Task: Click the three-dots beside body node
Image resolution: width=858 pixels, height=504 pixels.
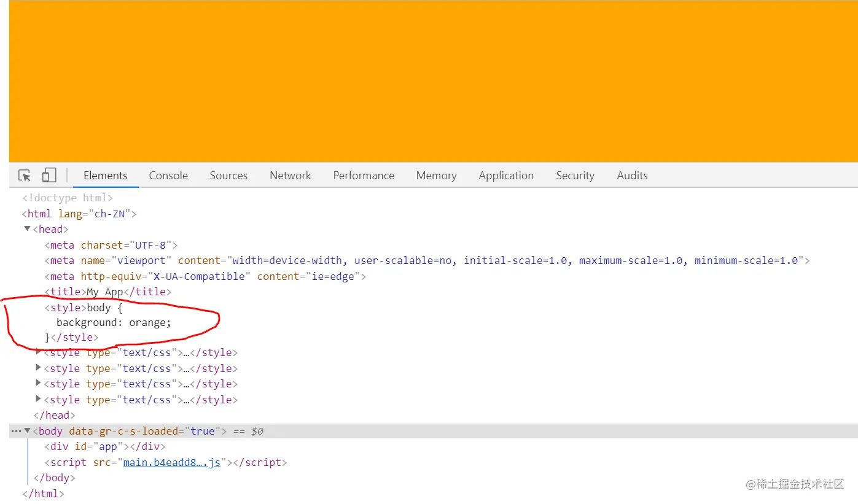Action: pos(15,431)
